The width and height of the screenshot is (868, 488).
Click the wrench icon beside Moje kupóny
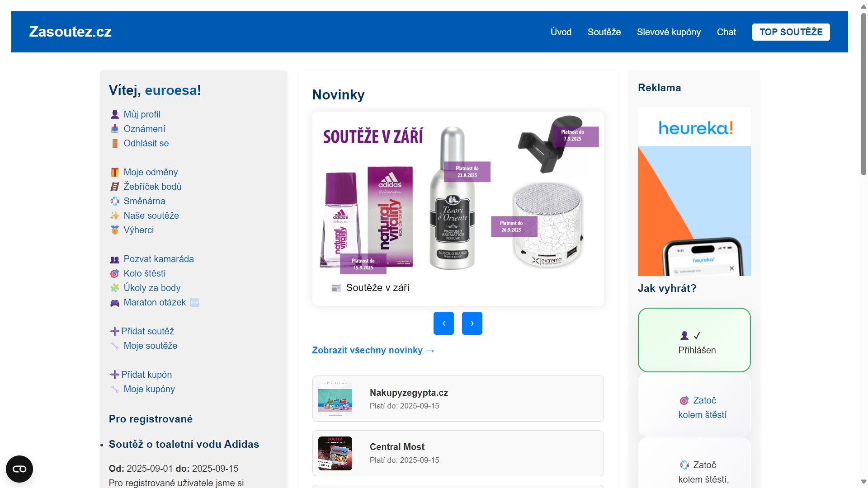(115, 389)
